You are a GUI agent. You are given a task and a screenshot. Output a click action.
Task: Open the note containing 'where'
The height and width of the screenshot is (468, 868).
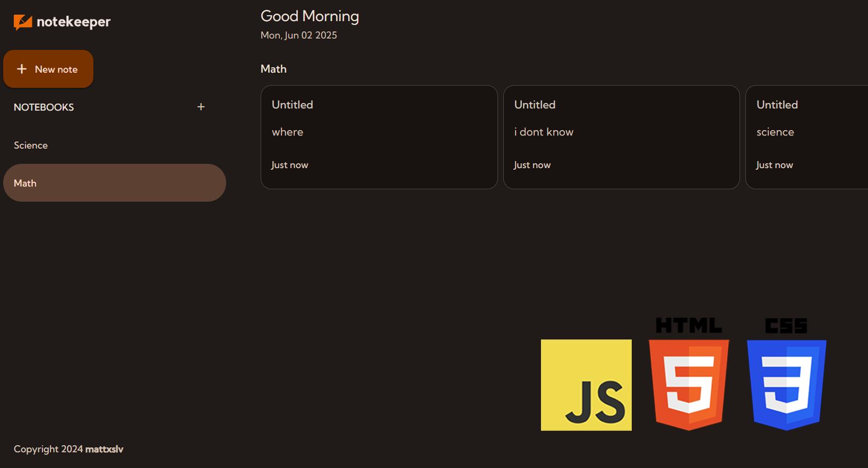(x=379, y=137)
